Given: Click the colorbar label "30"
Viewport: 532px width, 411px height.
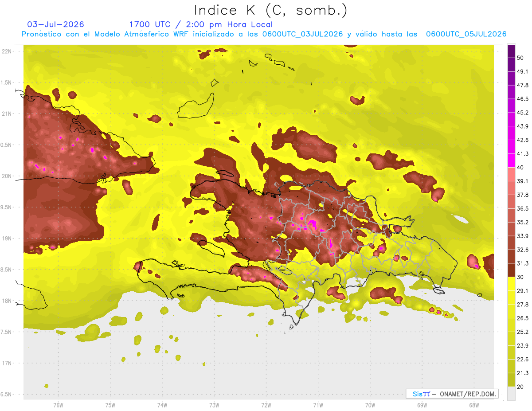Looking at the screenshot, I should pos(521,277).
